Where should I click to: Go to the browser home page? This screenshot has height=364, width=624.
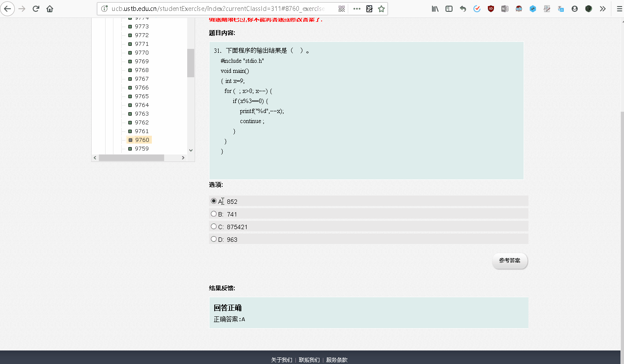point(50,9)
